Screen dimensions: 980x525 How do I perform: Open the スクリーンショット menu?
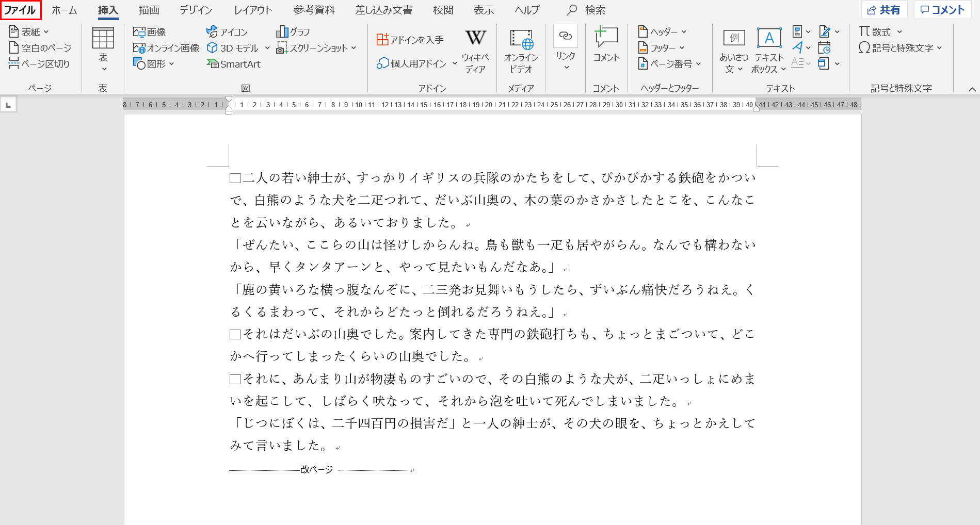coord(316,48)
